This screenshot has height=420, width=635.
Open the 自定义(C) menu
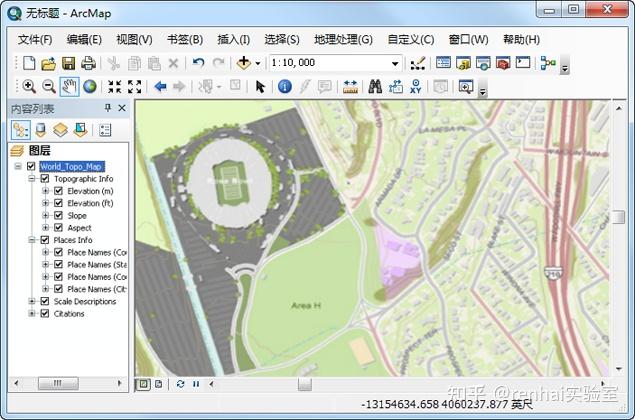tap(411, 40)
